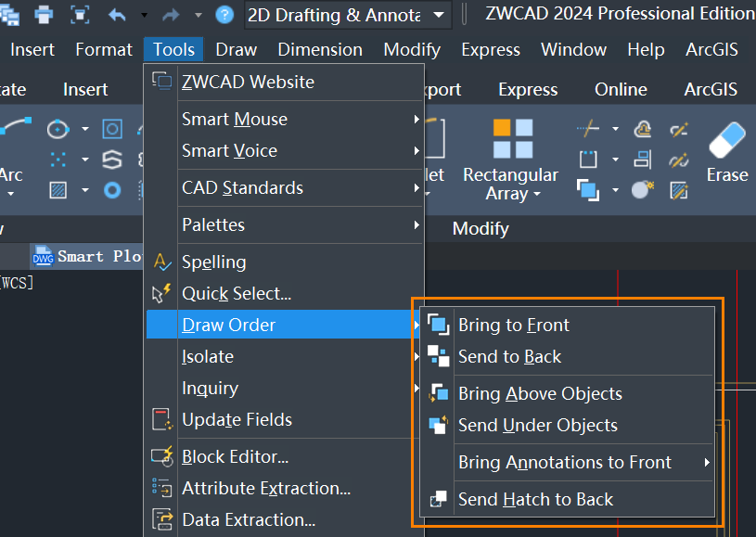This screenshot has height=537, width=756.
Task: Click the Trim tool icon in Modify panel
Action: [x=588, y=129]
